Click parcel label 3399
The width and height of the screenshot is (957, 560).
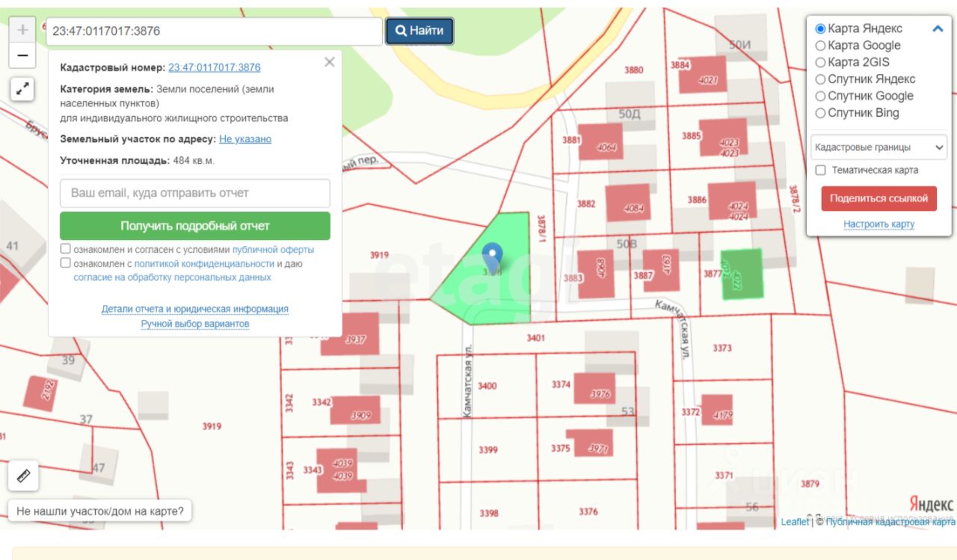488,450
